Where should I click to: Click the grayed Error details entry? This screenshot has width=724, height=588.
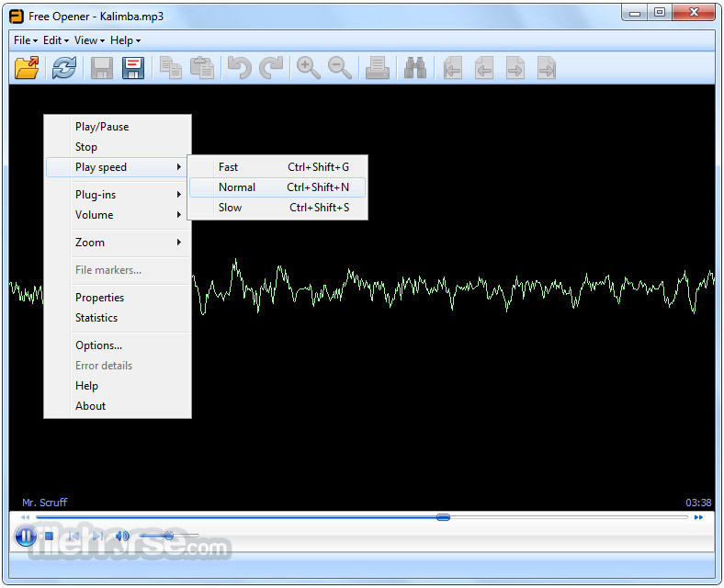tap(118, 366)
